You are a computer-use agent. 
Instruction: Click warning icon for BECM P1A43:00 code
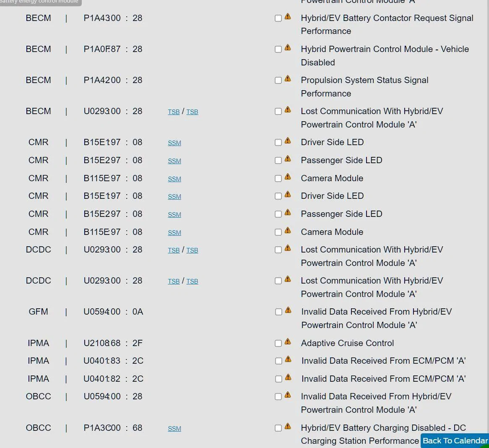tap(288, 16)
